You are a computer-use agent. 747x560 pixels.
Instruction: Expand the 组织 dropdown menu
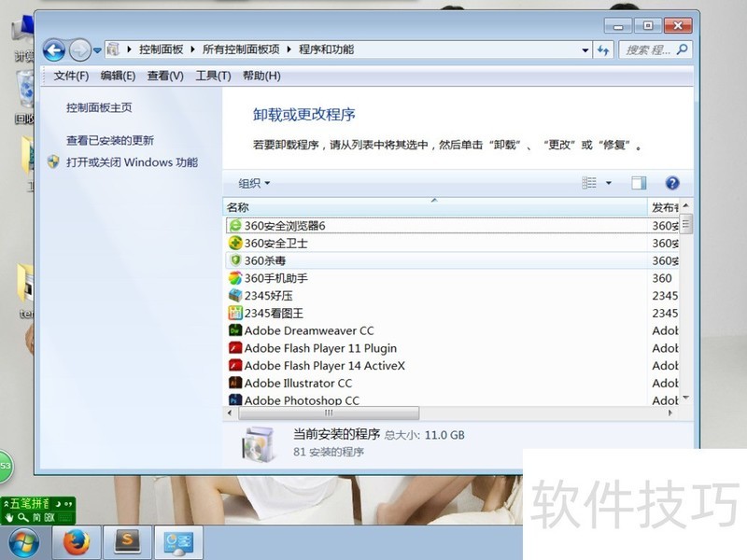(x=254, y=184)
